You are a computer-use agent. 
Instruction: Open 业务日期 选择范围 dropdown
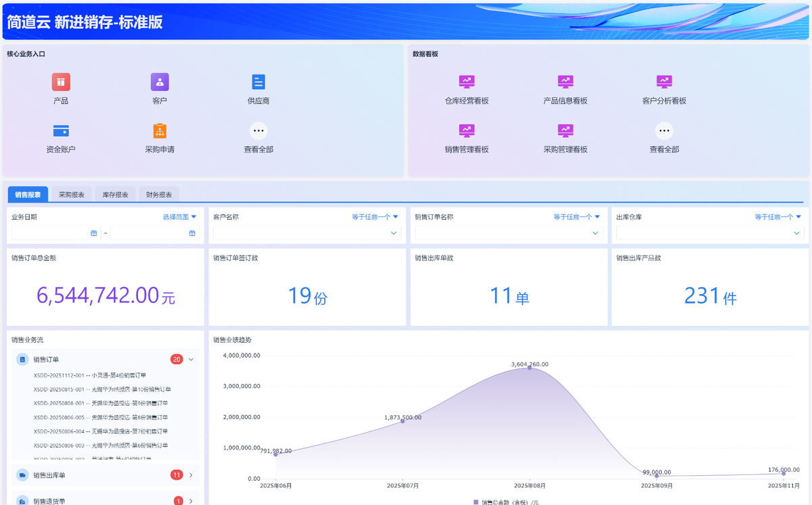pos(179,217)
